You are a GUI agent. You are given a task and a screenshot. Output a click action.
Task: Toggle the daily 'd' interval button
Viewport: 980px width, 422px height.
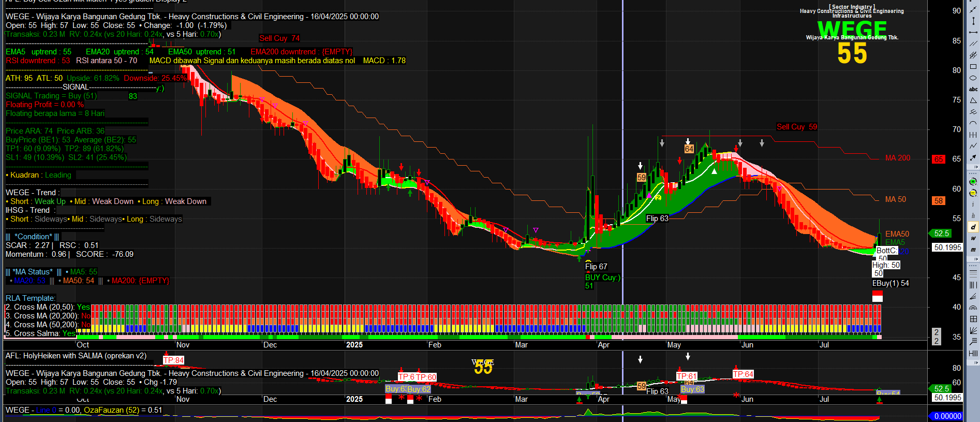[x=973, y=227]
